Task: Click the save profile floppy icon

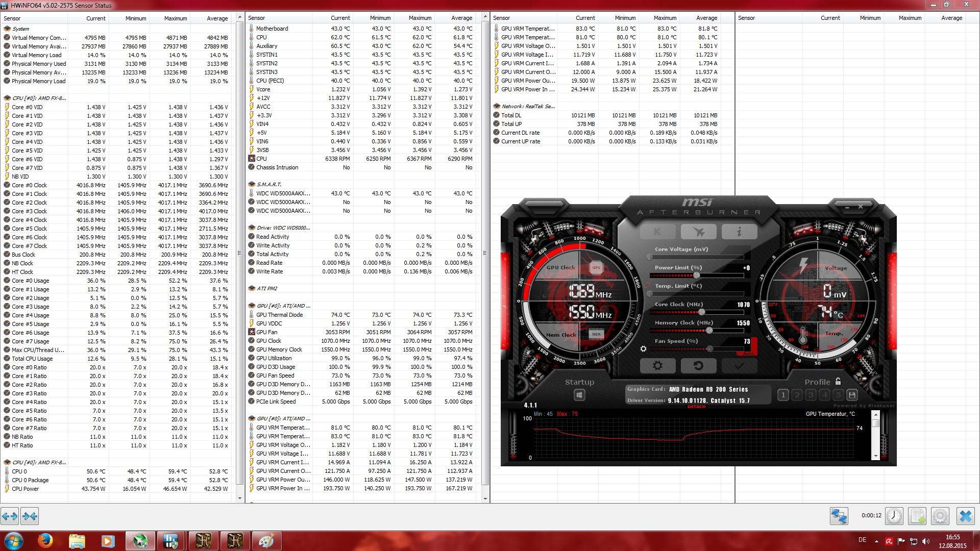Action: 851,395
